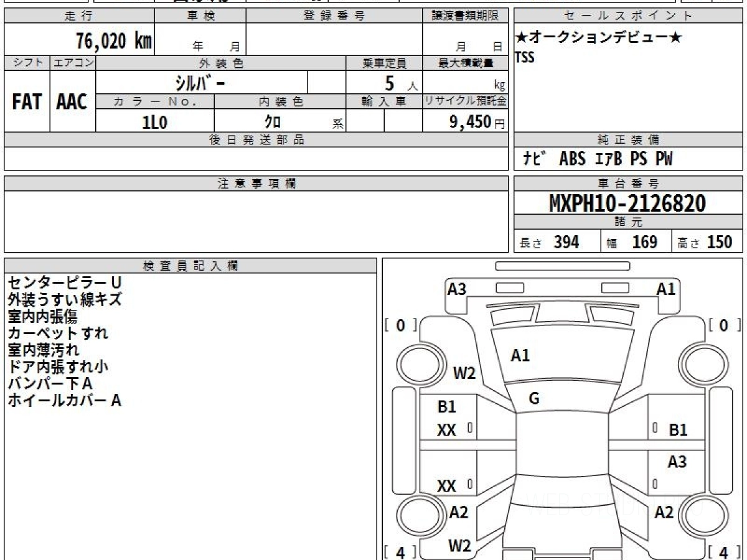Click the A3 mark at the diagram's top-left corner
The height and width of the screenshot is (560, 747).
point(457,289)
